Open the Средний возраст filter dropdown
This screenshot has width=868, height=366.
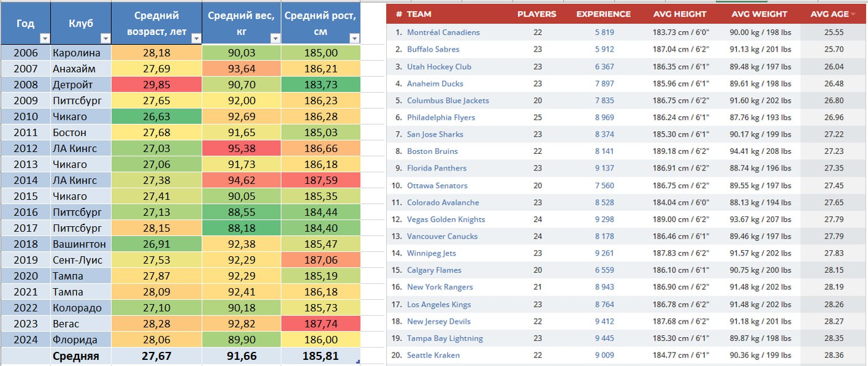(196, 39)
